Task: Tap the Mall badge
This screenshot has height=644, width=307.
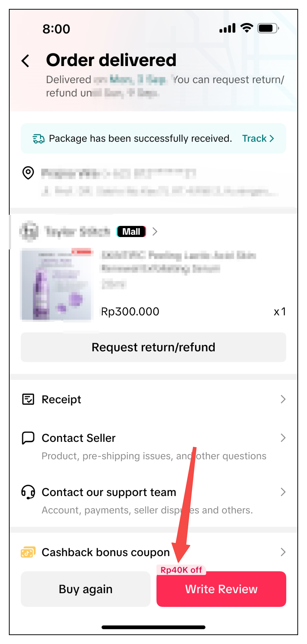Action: (131, 231)
